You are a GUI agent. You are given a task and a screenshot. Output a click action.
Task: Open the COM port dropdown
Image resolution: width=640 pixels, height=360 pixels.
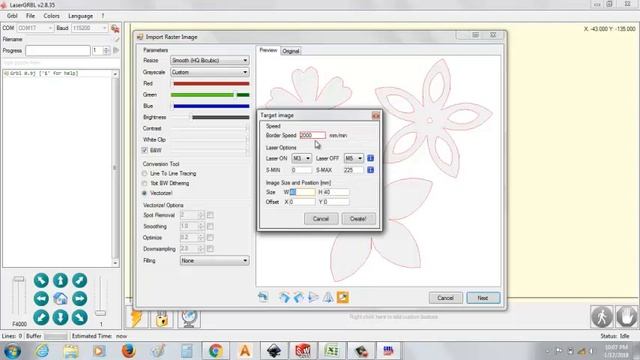point(35,28)
